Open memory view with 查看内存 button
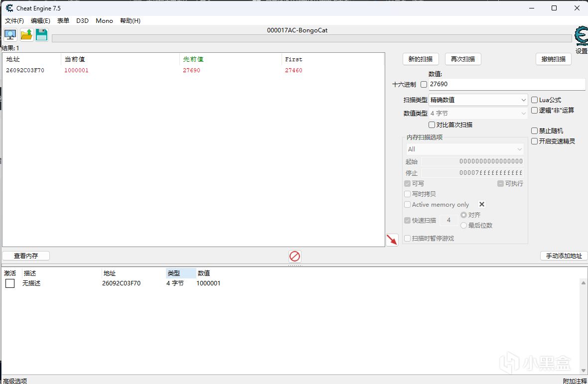The width and height of the screenshot is (588, 384). click(26, 256)
